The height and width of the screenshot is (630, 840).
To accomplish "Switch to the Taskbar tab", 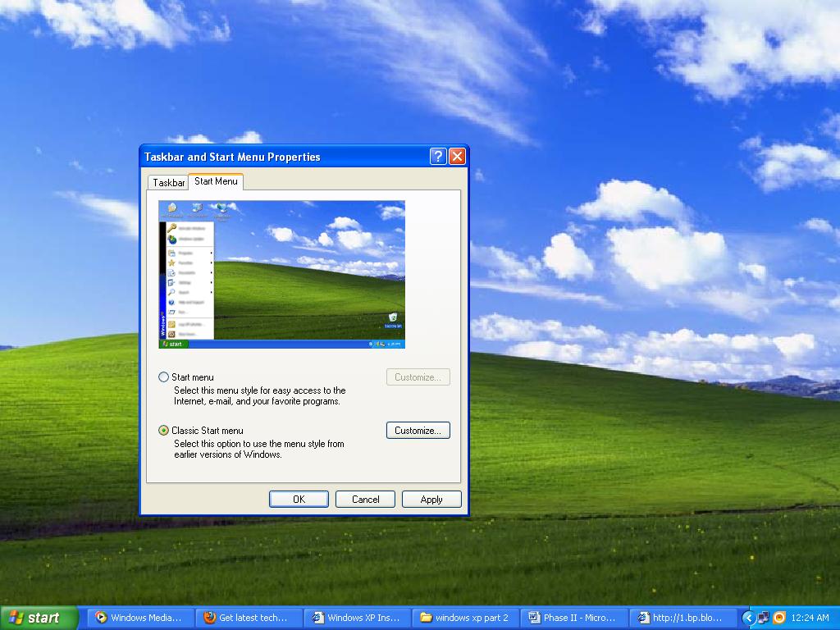I will [168, 183].
